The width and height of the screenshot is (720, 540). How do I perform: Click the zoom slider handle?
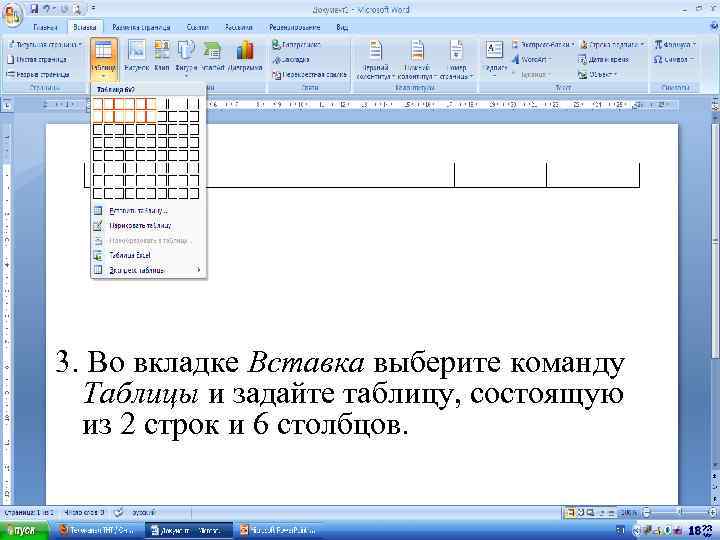click(680, 512)
